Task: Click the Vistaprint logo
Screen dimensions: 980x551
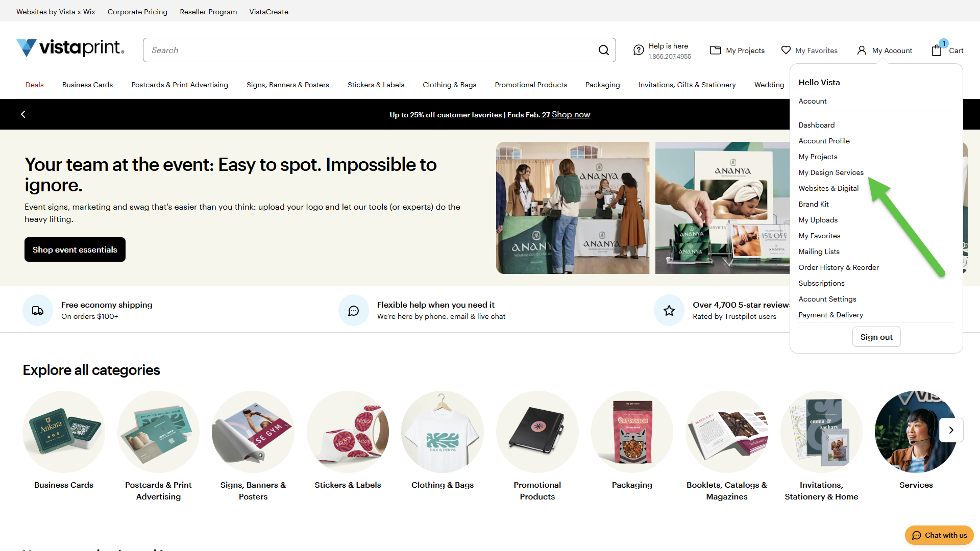Action: 70,48
